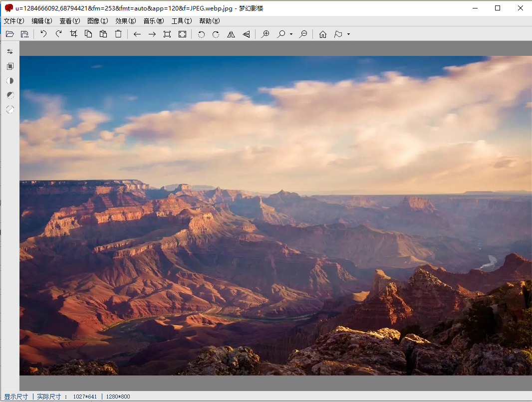This screenshot has width=532, height=402.
Task: Rotate image counterclockwise
Action: (201, 34)
